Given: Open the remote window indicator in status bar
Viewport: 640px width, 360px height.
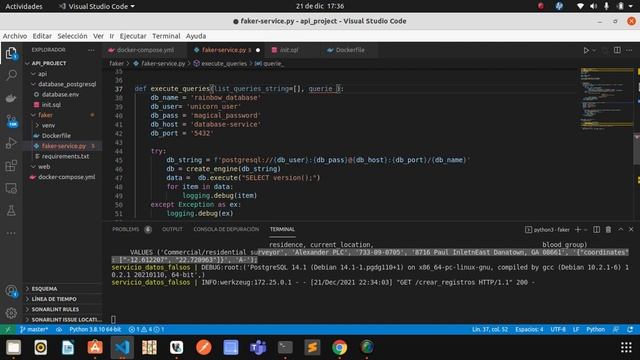Looking at the screenshot, I should click(7, 329).
